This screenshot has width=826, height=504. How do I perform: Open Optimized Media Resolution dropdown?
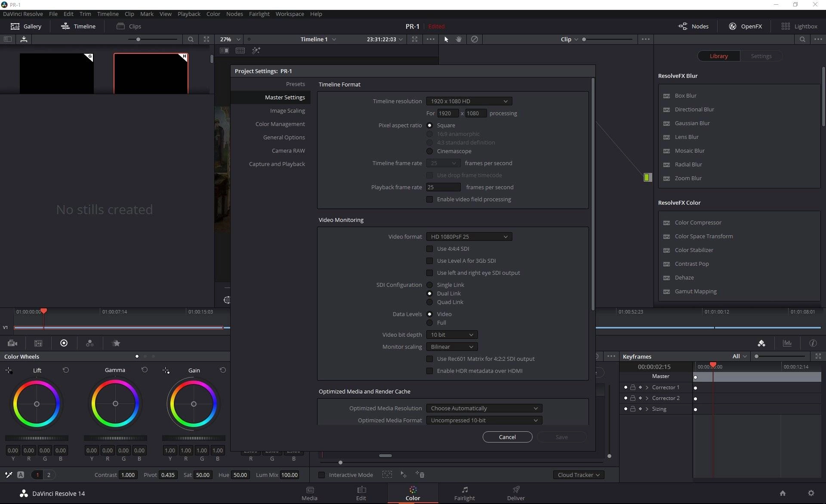484,408
